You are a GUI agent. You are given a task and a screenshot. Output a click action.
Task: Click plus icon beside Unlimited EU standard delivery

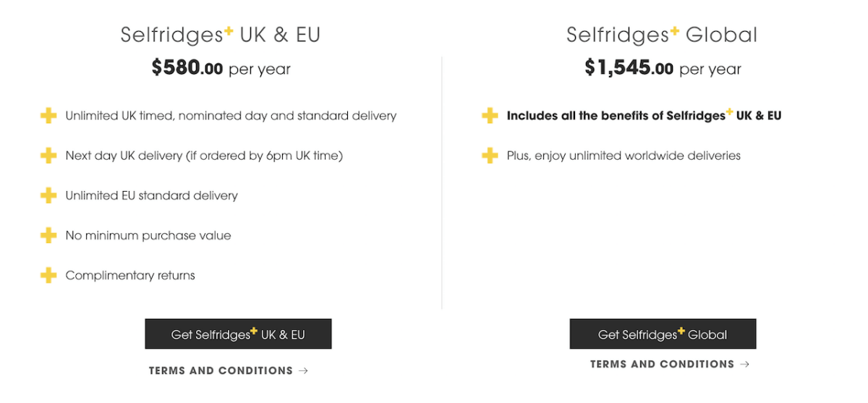click(48, 195)
